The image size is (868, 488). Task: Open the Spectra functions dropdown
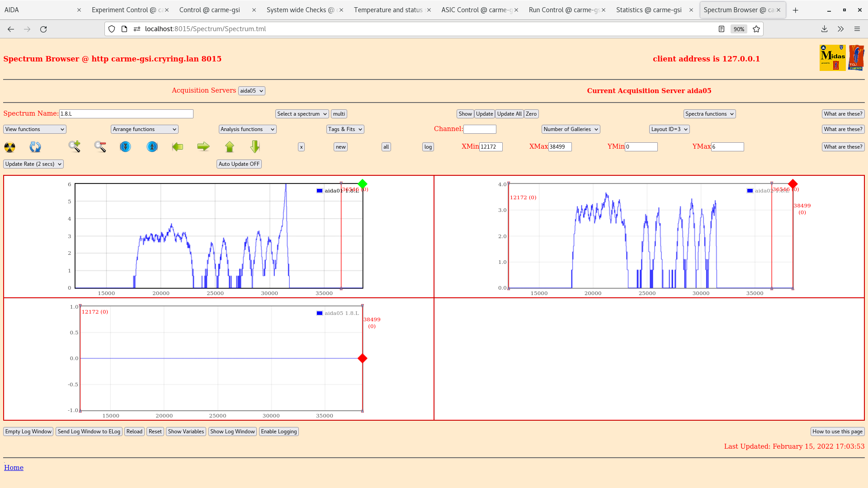pos(709,114)
